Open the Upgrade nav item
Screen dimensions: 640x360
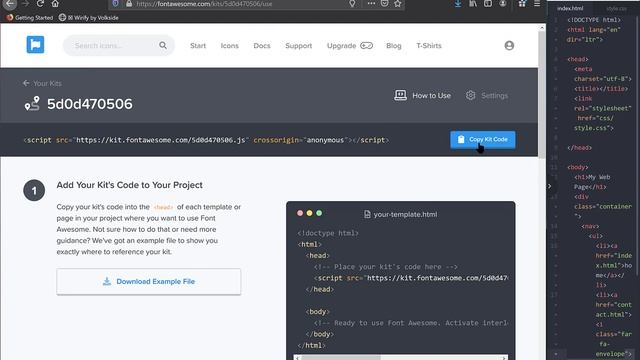click(341, 46)
